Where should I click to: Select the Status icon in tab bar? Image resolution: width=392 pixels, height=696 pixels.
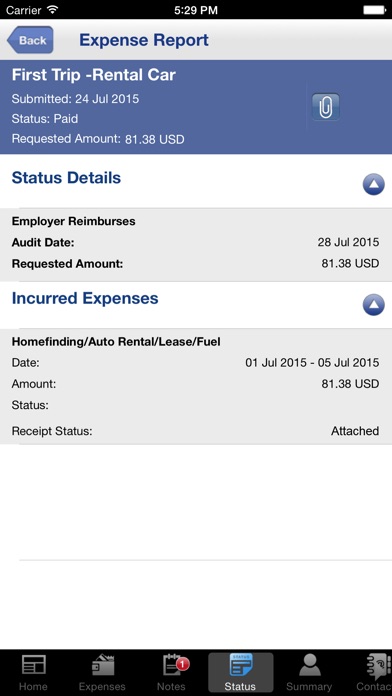pos(240,664)
